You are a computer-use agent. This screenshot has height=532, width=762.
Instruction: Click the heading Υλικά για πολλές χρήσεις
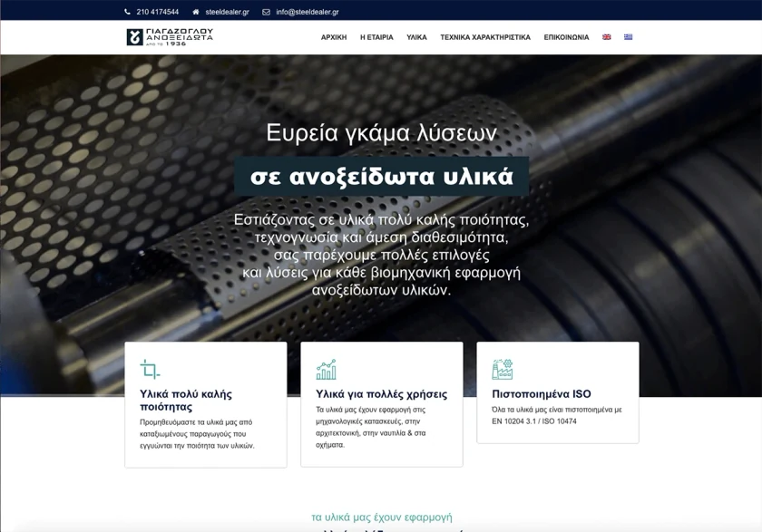point(382,394)
